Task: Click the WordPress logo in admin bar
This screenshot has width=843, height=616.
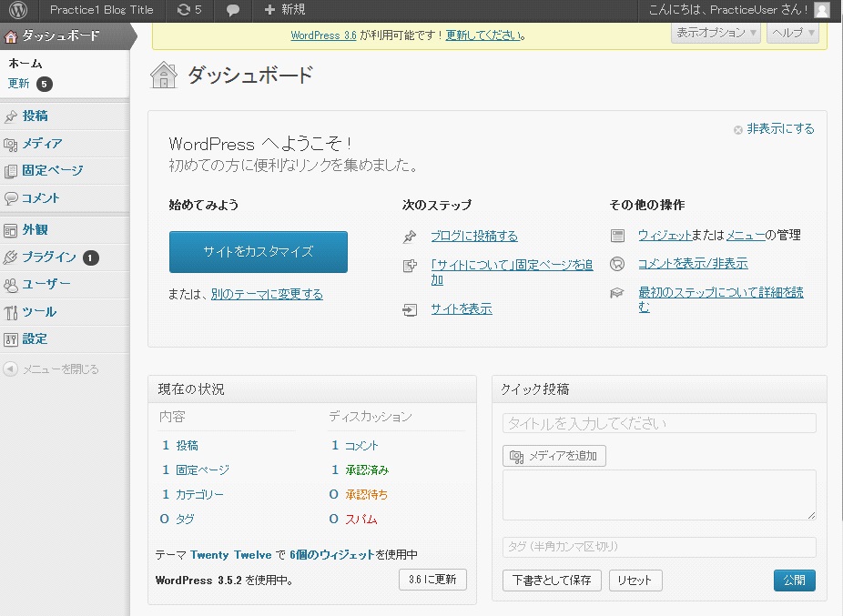Action: pyautogui.click(x=18, y=10)
